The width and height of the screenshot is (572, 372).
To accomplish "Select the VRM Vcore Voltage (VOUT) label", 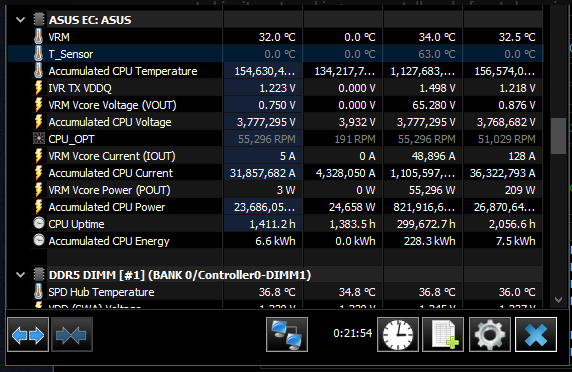I will 113,105.
